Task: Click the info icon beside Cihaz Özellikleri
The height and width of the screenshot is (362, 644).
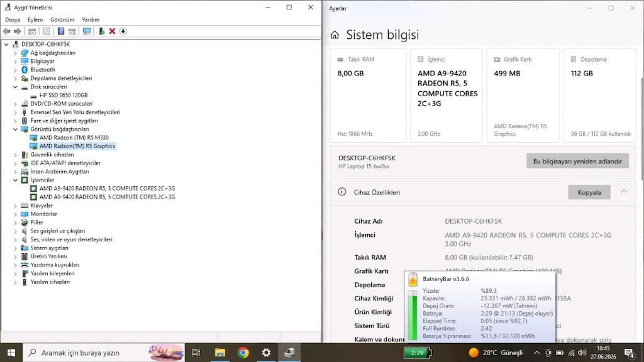Action: click(x=341, y=192)
